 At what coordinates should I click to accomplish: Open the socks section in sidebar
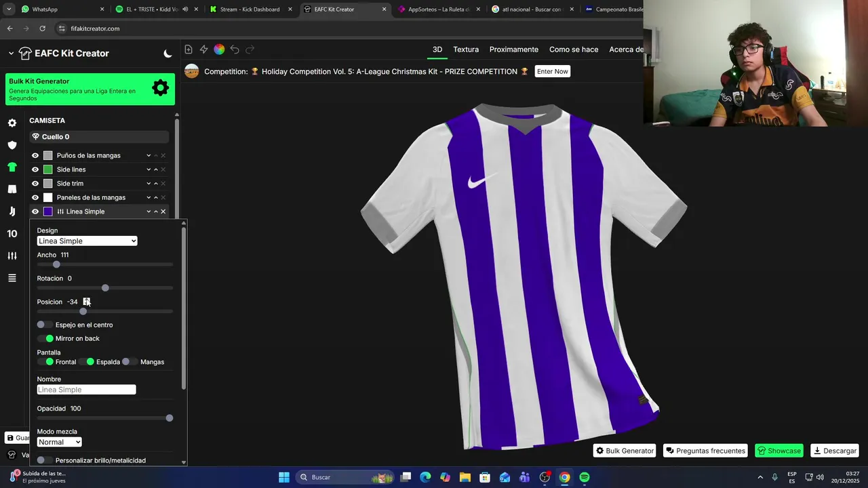(x=12, y=211)
